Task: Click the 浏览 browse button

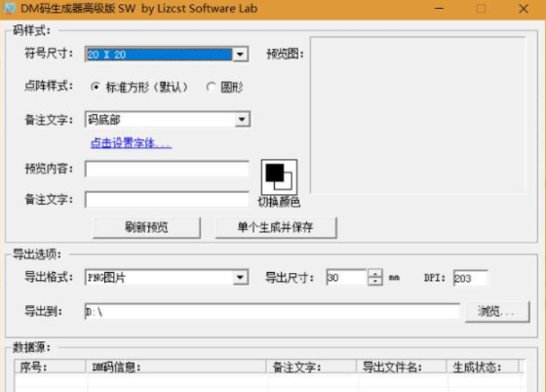Action: 497,312
